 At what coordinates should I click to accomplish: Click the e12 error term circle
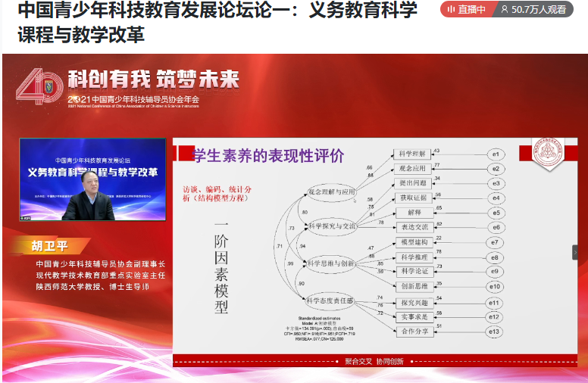[494, 317]
